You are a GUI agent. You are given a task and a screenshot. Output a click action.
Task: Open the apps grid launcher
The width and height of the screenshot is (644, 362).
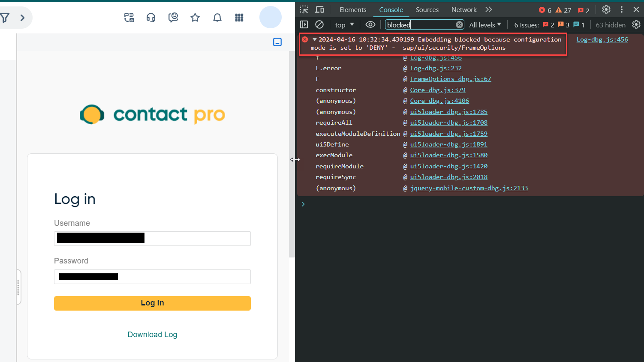coord(239,18)
